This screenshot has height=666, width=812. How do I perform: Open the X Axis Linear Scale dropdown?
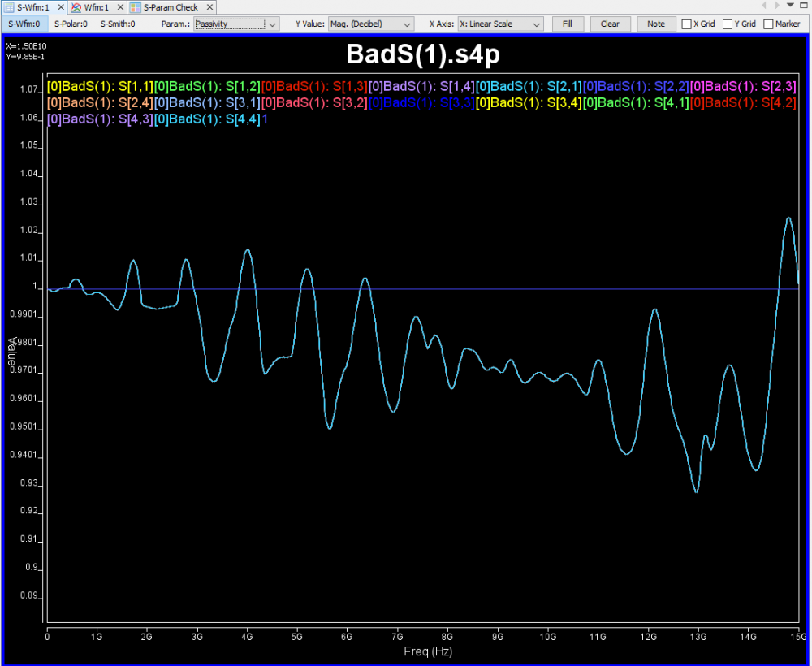[x=500, y=24]
